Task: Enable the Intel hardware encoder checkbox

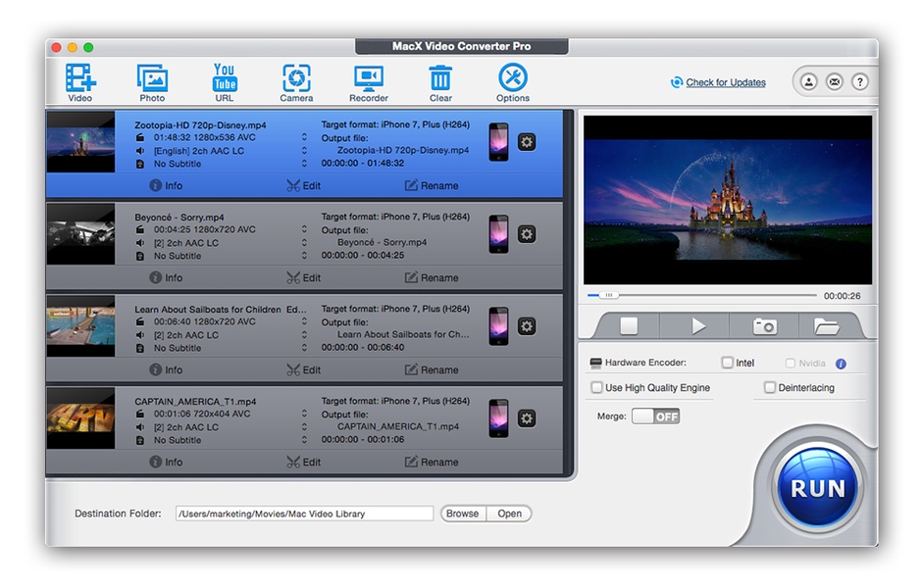Action: click(727, 363)
